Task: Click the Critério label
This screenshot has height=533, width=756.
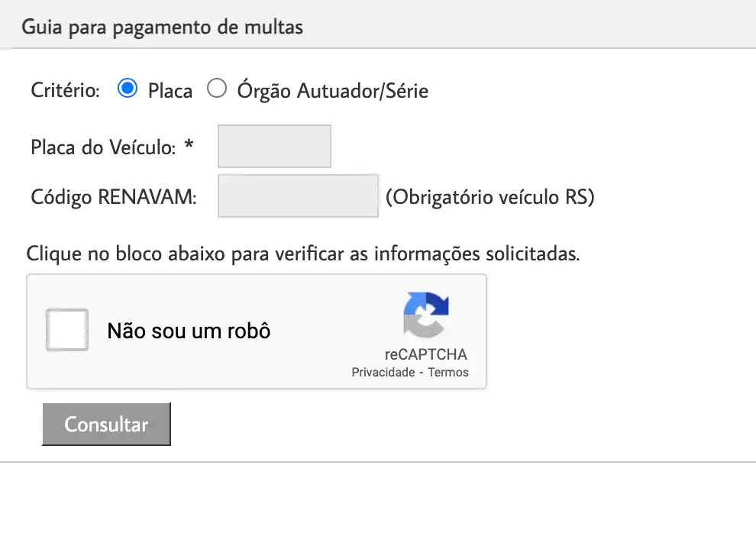Action: [65, 91]
